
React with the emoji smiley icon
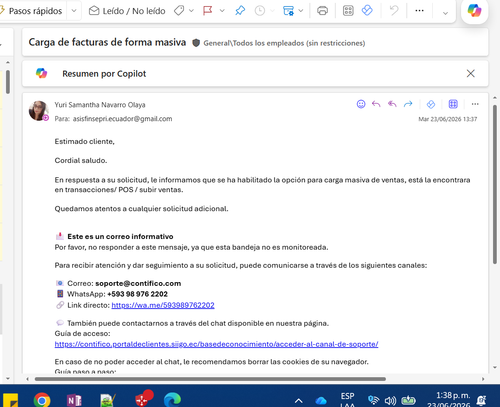[x=361, y=104]
